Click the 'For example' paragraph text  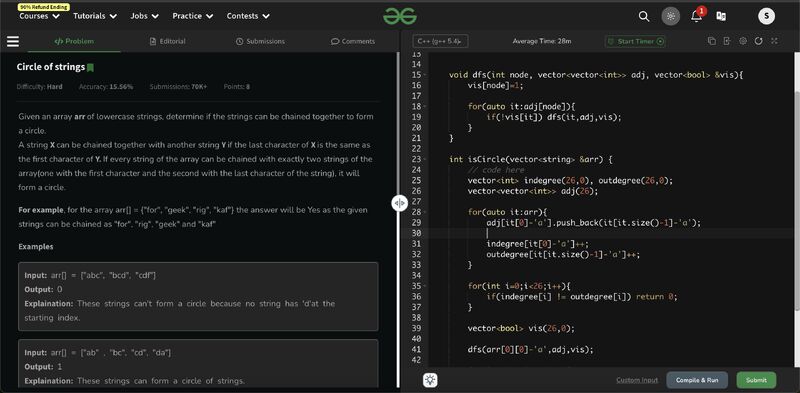(193, 217)
